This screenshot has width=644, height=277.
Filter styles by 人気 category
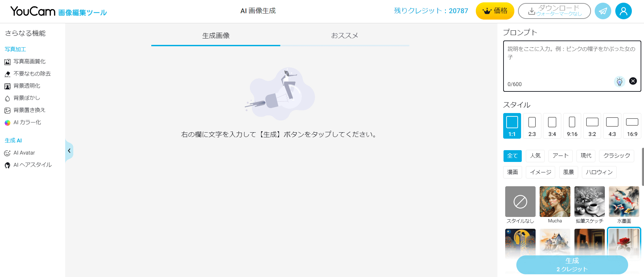pyautogui.click(x=535, y=156)
